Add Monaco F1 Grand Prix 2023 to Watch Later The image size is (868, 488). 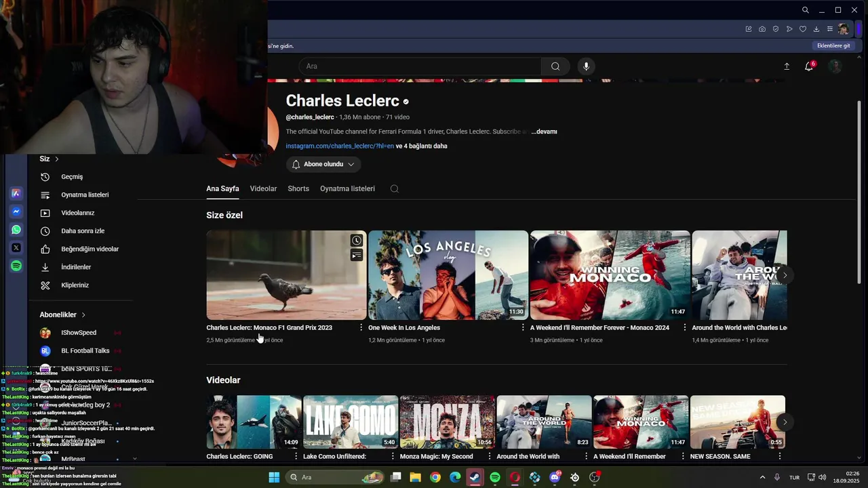coord(357,241)
